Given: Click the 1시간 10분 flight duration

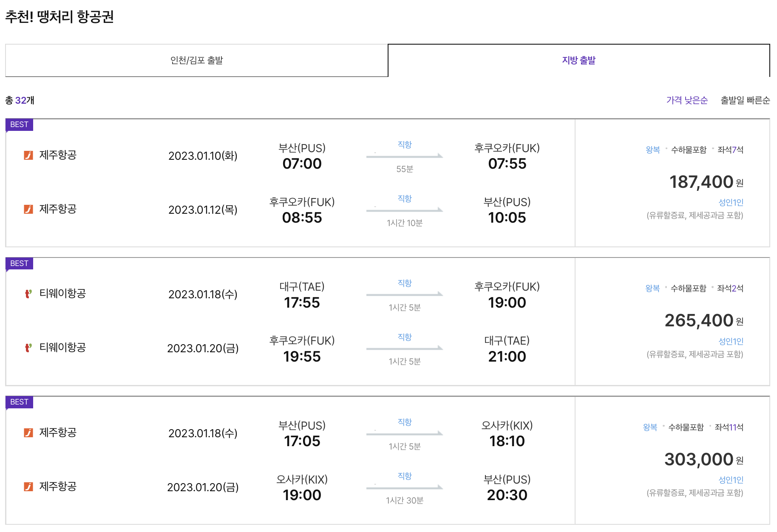Looking at the screenshot, I should pos(405,223).
